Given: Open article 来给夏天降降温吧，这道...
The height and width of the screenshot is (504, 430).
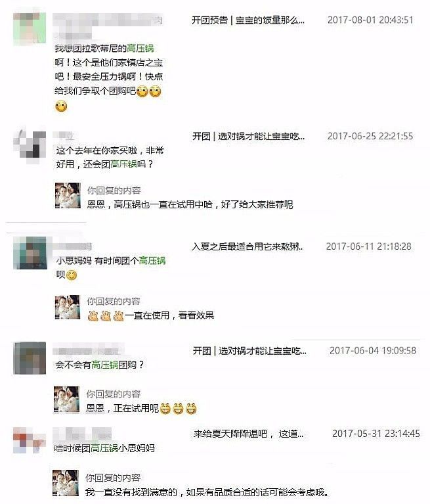Looking at the screenshot, I should [x=248, y=434].
